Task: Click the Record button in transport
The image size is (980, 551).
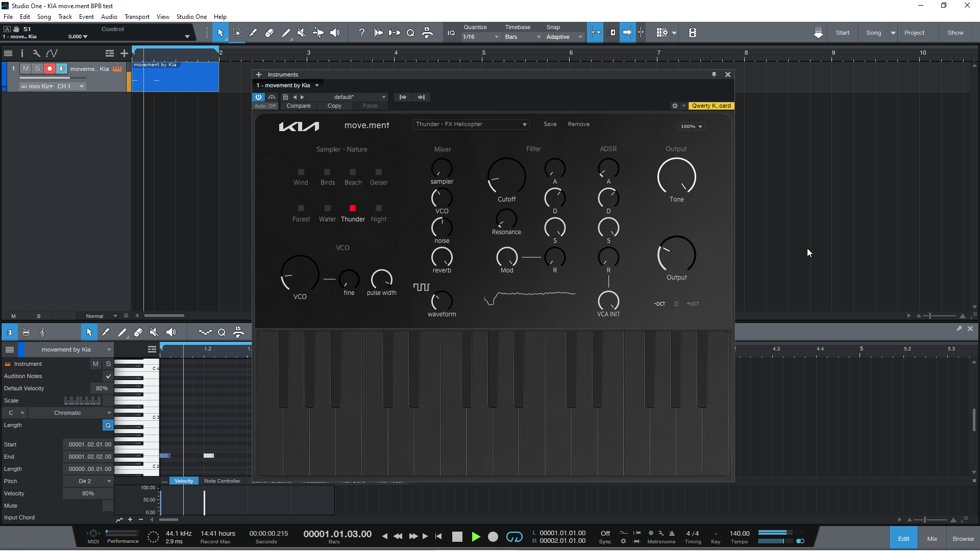Action: coord(493,537)
